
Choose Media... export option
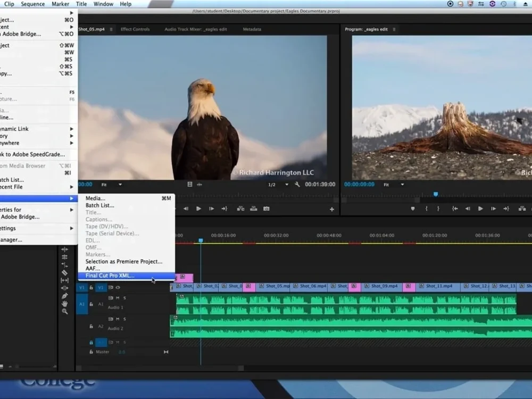coord(127,198)
